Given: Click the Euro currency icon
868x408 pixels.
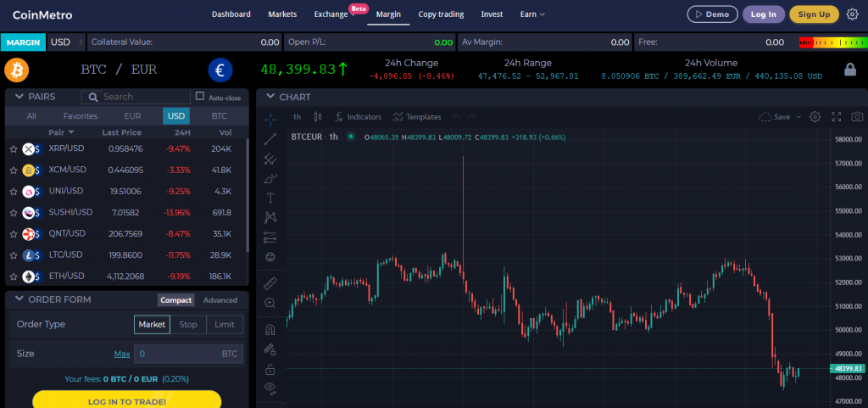Looking at the screenshot, I should 220,70.
